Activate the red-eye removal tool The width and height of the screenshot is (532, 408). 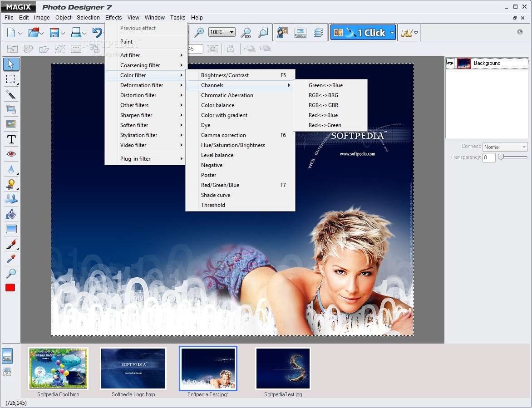11,154
